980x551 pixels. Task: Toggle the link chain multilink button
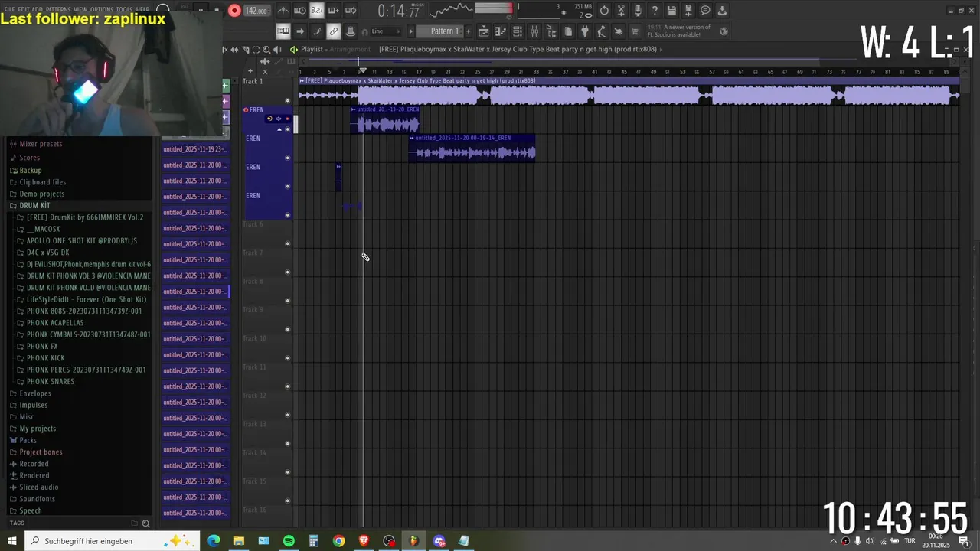(334, 31)
